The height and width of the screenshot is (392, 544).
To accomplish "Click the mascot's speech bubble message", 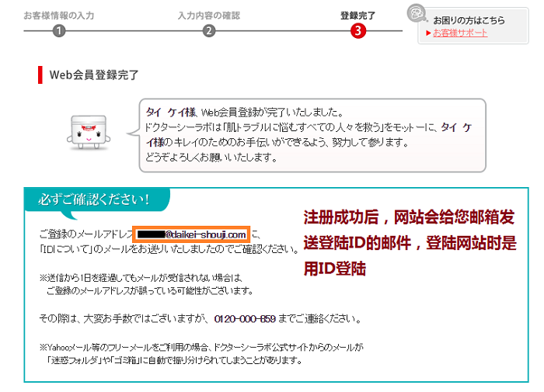I will [x=311, y=134].
